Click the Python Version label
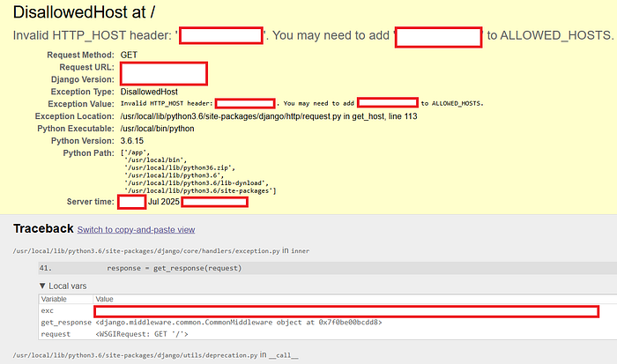Screen dimensions: 617x364 point(82,140)
